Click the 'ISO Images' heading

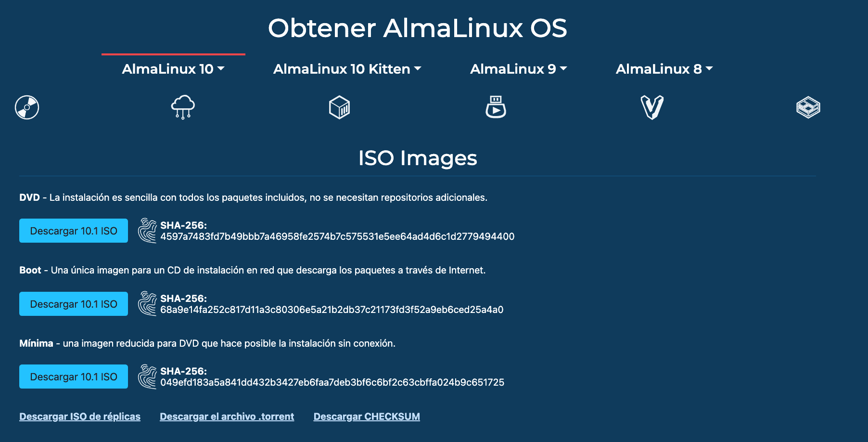tap(418, 158)
